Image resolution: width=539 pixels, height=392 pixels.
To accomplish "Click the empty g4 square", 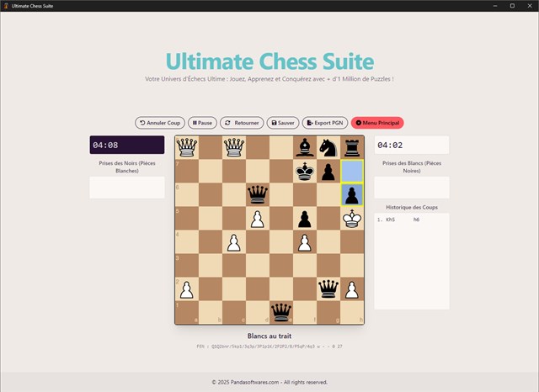I will (328, 242).
